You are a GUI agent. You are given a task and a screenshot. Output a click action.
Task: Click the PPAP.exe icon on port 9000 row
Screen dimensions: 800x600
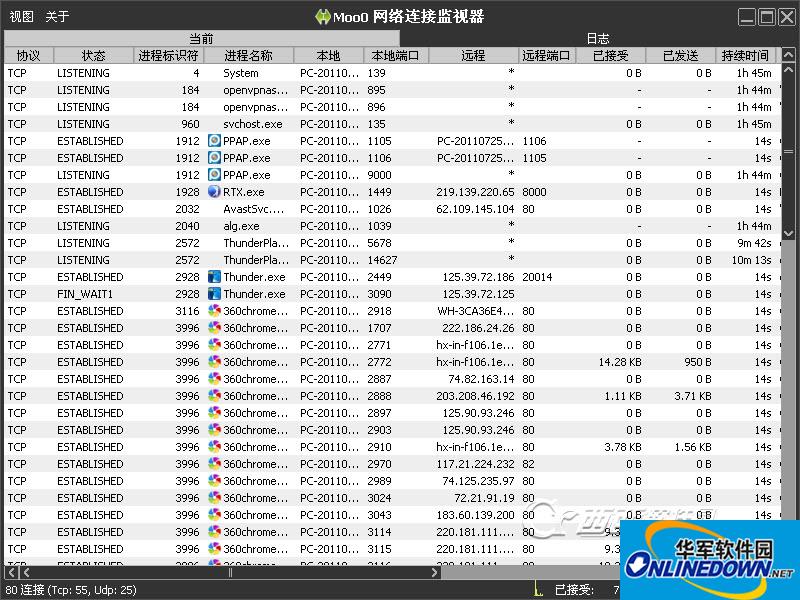click(214, 175)
